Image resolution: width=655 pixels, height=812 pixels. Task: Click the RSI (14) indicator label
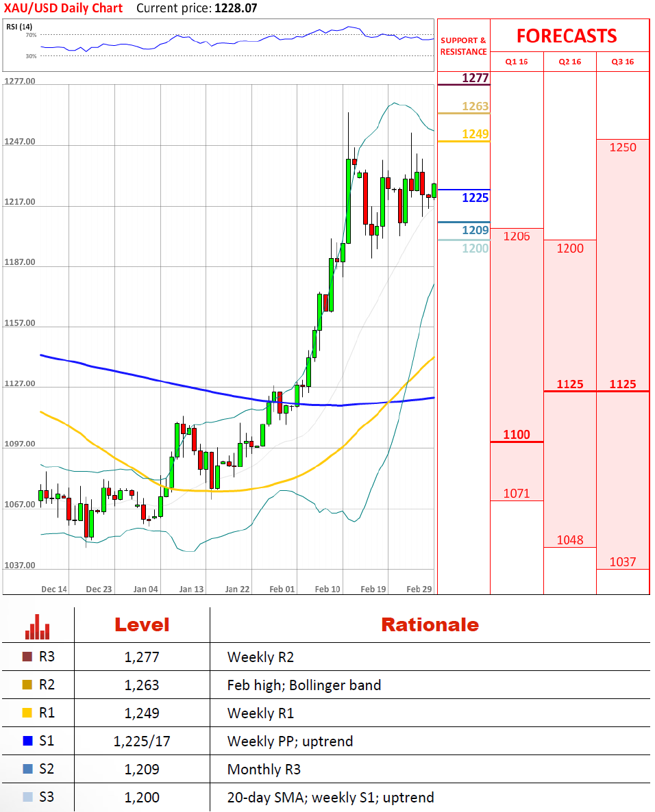pyautogui.click(x=19, y=27)
